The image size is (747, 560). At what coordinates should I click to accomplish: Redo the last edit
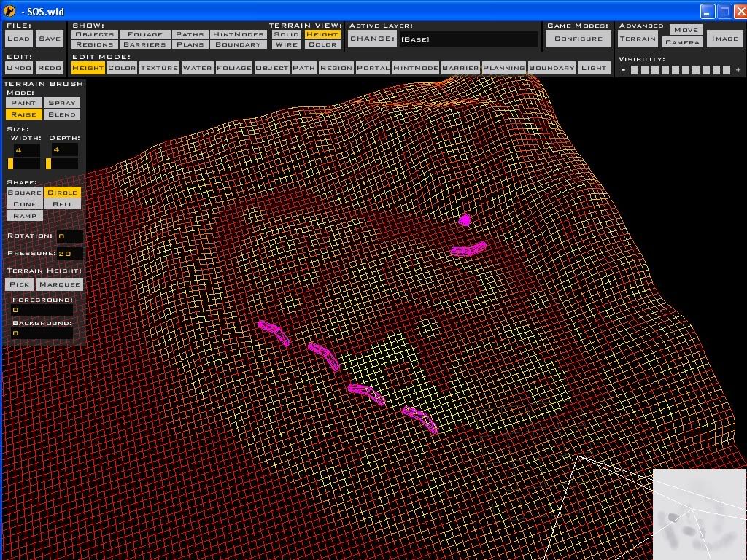(x=50, y=68)
